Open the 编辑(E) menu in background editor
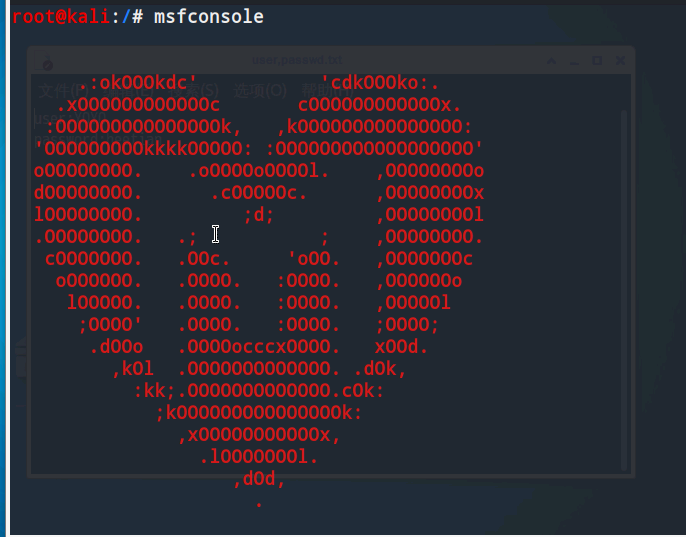Screen dimensions: 686x537 pos(129,91)
